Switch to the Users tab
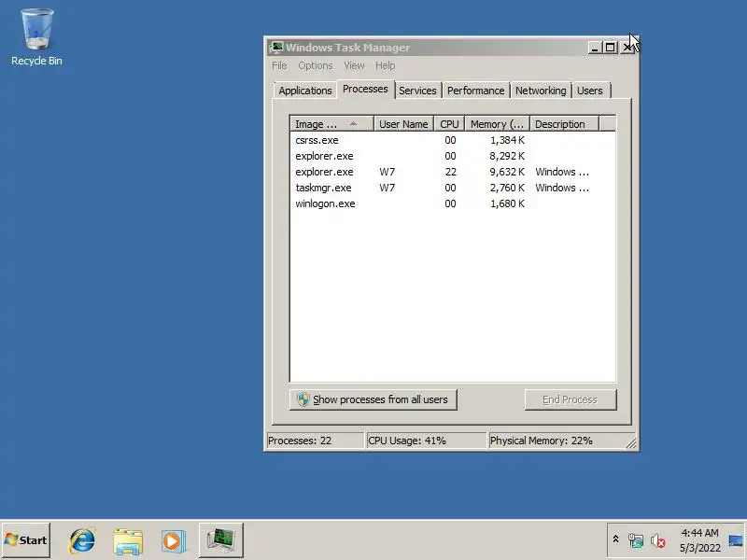The height and width of the screenshot is (560, 747). coord(590,91)
